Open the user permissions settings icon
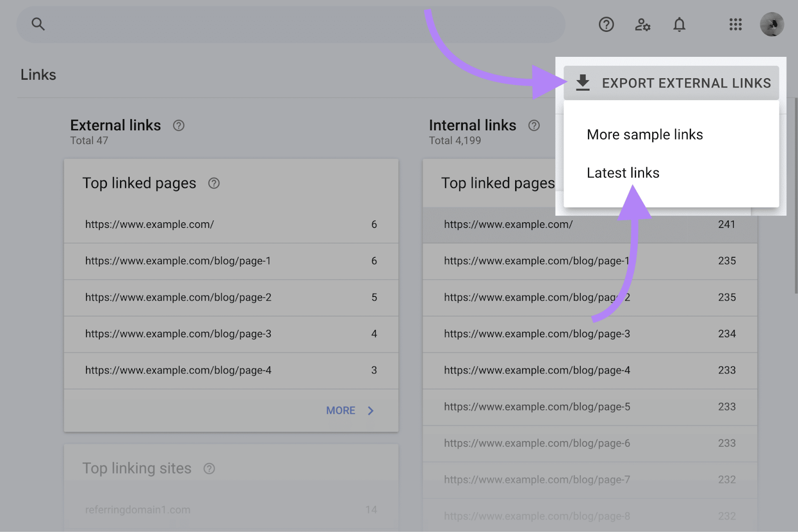The image size is (798, 532). [642, 24]
